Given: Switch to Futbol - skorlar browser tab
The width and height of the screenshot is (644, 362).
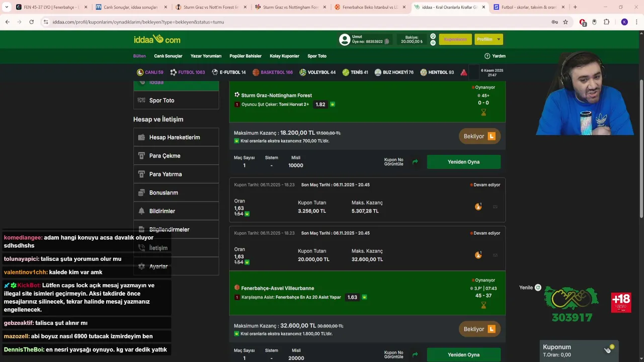Looking at the screenshot, I should tap(528, 7).
